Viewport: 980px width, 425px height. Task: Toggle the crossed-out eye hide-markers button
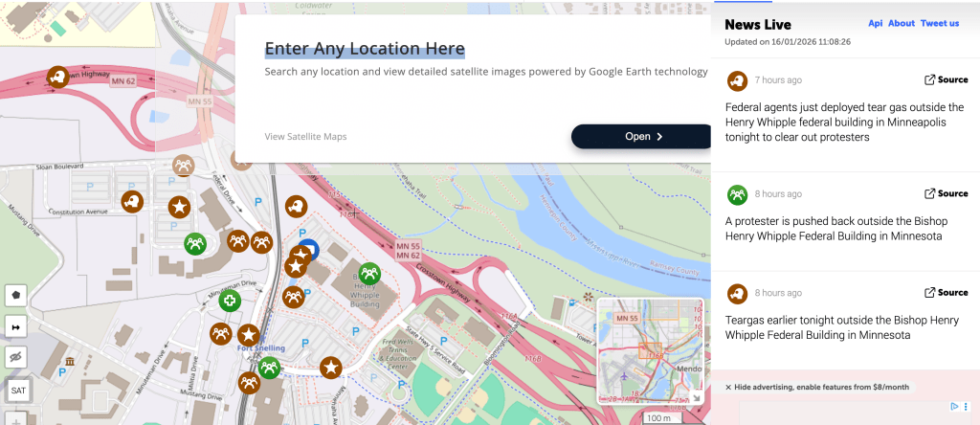(x=16, y=357)
